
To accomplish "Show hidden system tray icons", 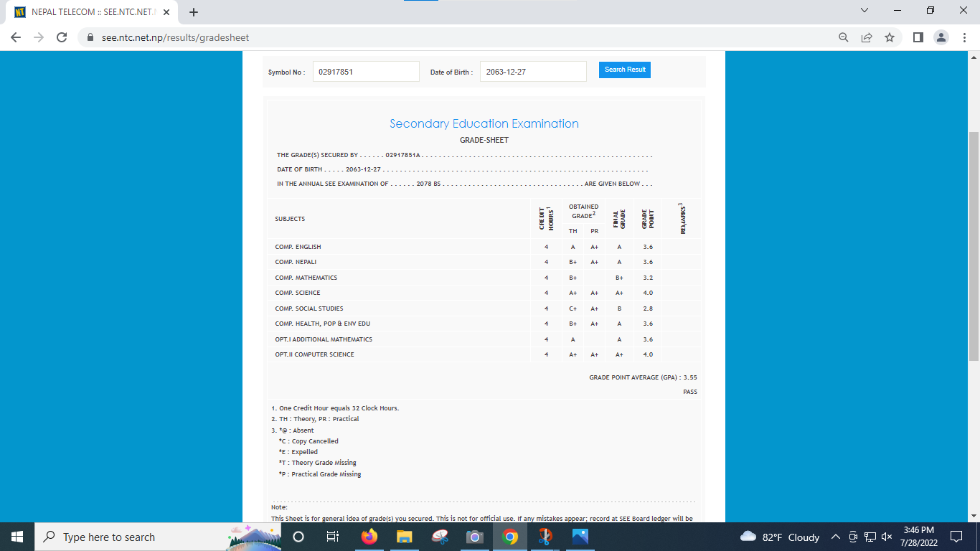I will coord(835,537).
